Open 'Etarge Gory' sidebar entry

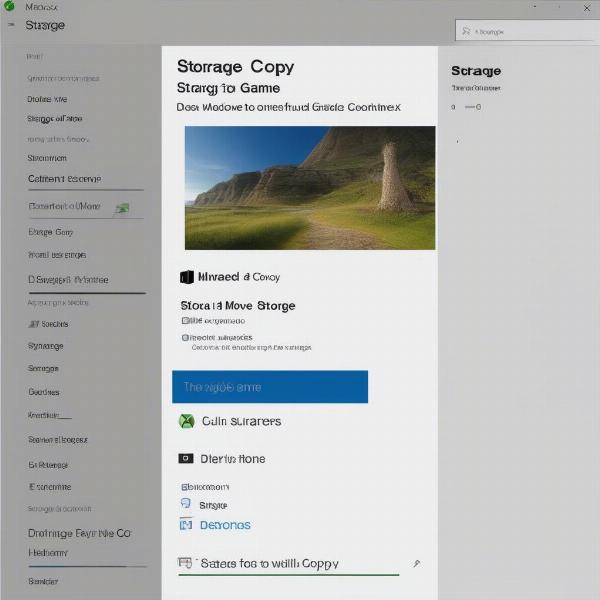point(51,232)
